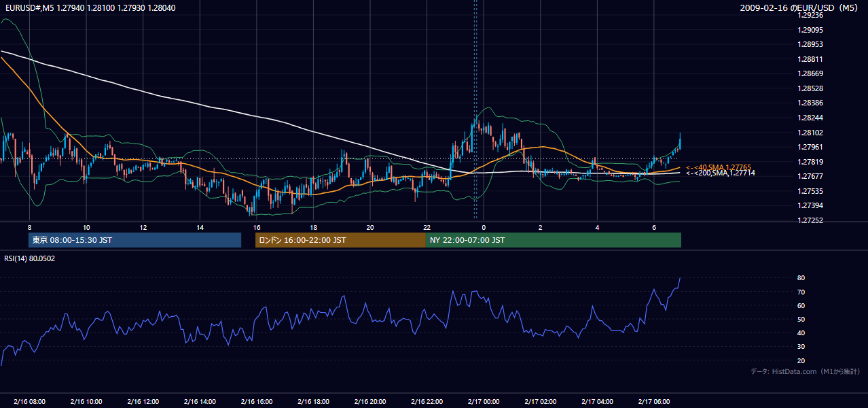Click hour label 10 under the price chart

pos(86,227)
